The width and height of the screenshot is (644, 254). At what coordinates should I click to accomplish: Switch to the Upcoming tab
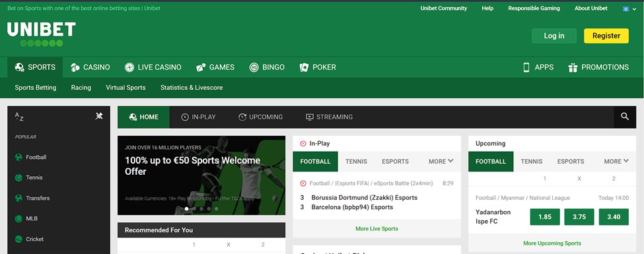point(261,117)
